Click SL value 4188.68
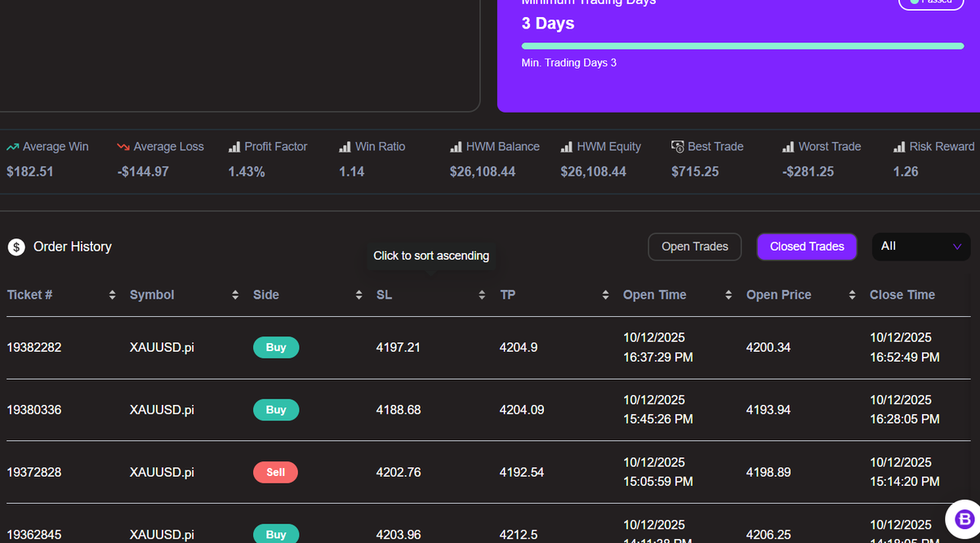The width and height of the screenshot is (980, 543). point(399,410)
